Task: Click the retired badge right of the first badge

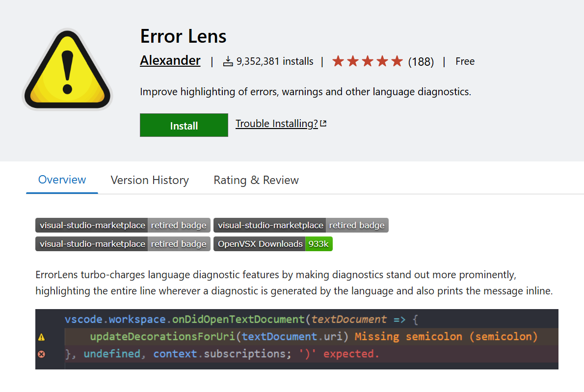Action: coord(301,225)
